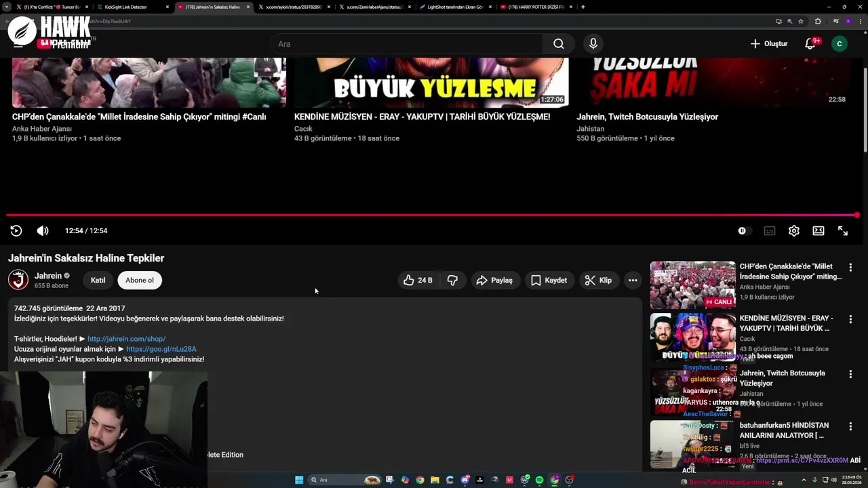Seek on the red video progress bar
Viewport: 868px width, 488px height.
tap(431, 215)
